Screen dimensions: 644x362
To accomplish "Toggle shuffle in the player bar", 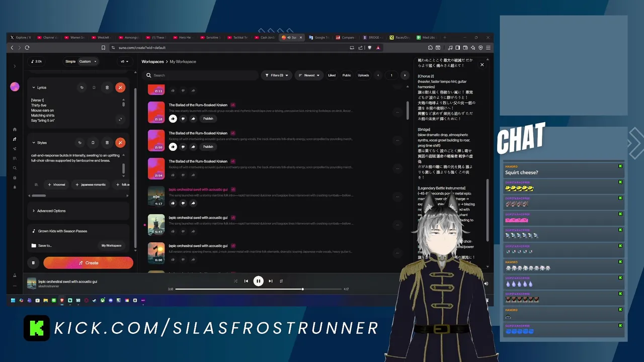I will (235, 281).
